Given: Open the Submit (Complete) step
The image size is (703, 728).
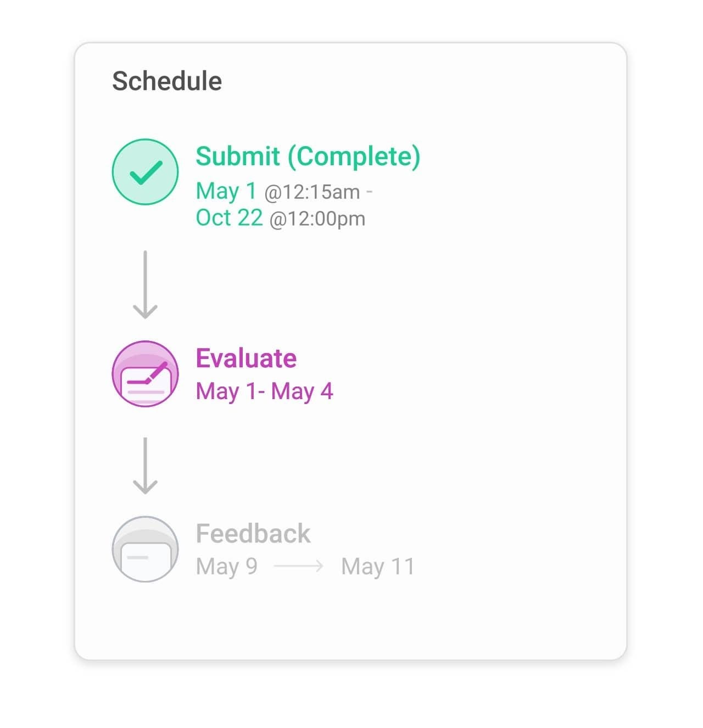Looking at the screenshot, I should click(x=308, y=156).
